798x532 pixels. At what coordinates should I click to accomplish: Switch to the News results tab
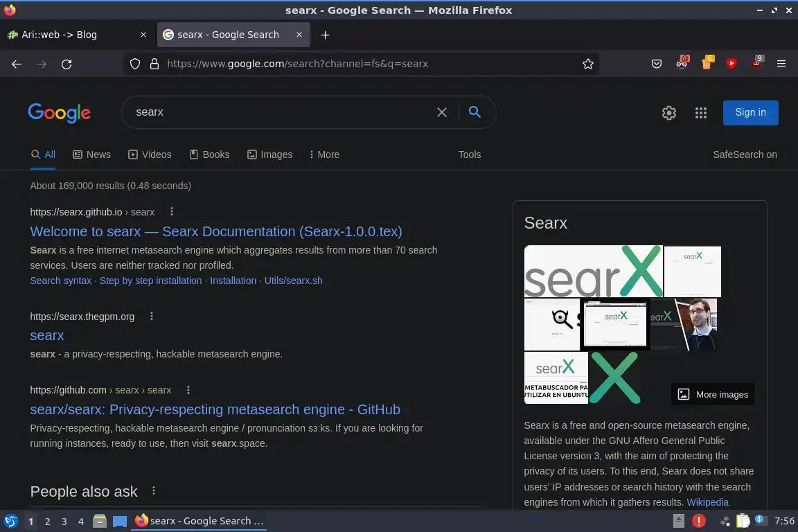pos(91,154)
